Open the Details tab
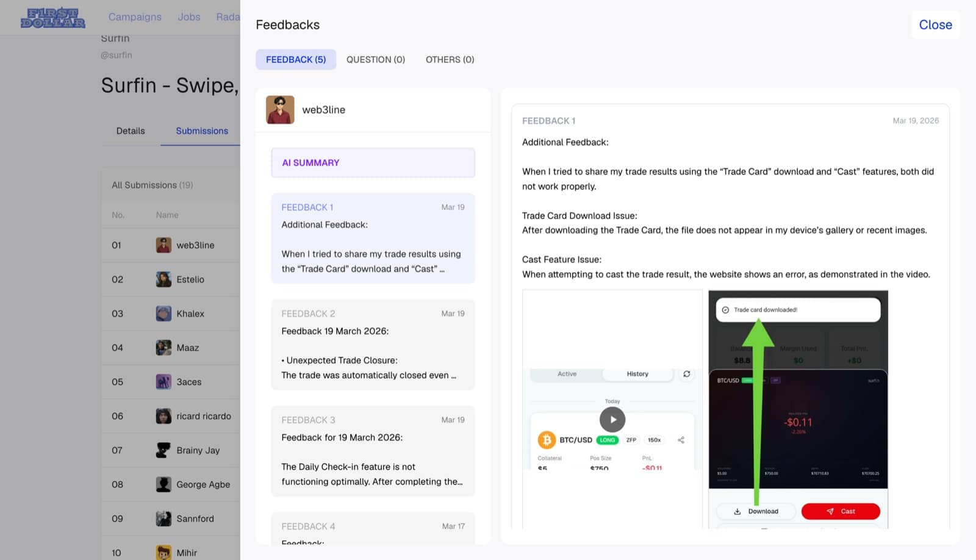The height and width of the screenshot is (560, 976). [131, 131]
